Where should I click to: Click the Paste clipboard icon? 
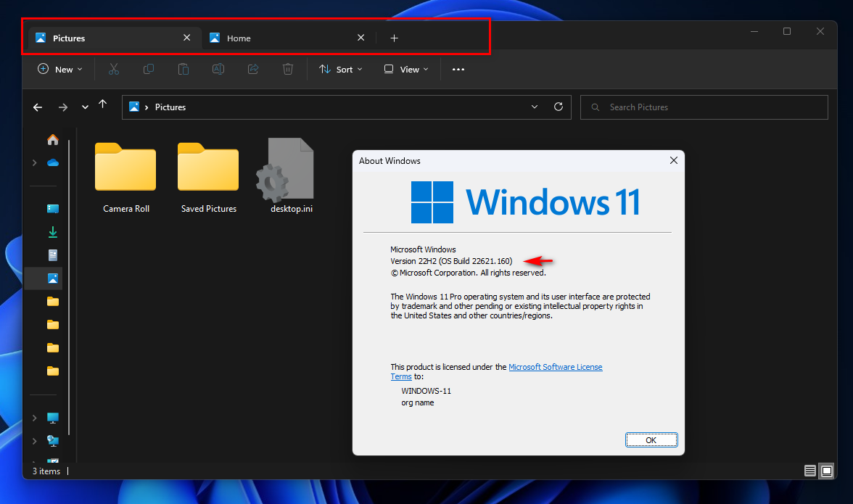(184, 69)
